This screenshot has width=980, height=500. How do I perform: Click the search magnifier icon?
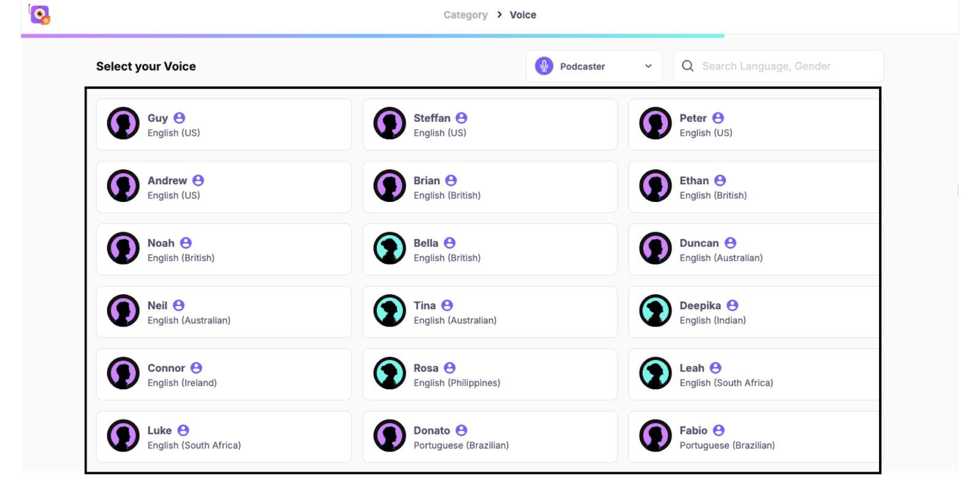688,66
